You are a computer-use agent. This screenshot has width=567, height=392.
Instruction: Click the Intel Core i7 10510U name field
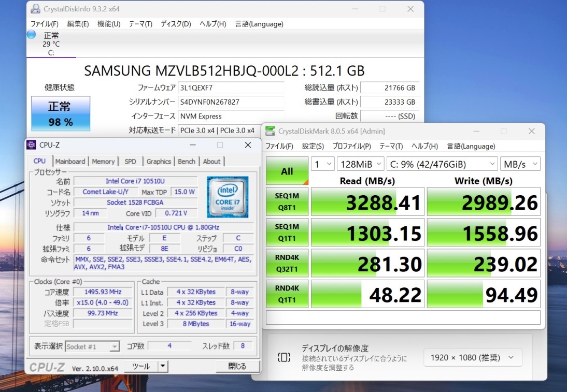point(135,181)
